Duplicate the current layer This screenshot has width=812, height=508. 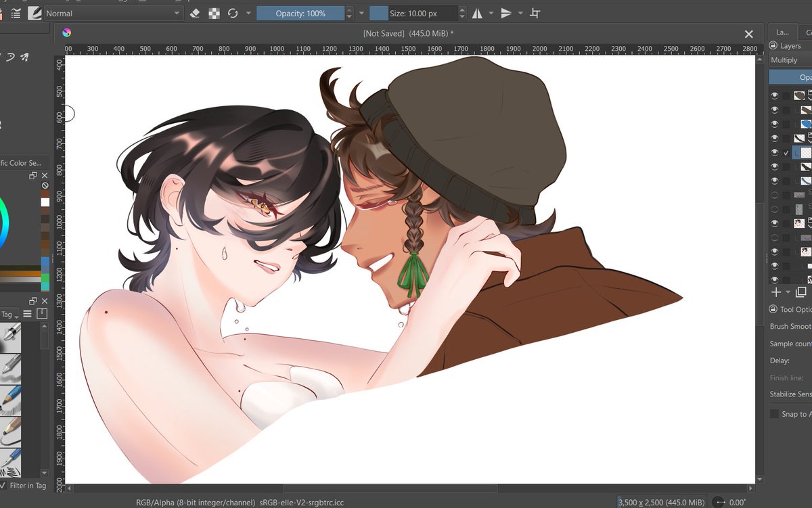point(801,292)
